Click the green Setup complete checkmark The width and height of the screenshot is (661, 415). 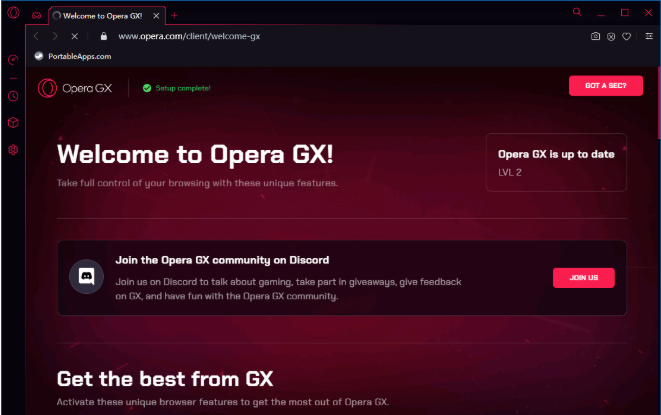tap(147, 88)
